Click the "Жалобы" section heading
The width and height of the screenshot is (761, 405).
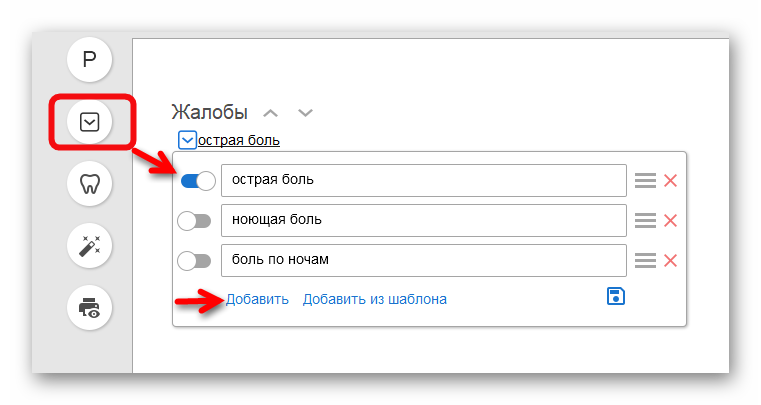(210, 112)
